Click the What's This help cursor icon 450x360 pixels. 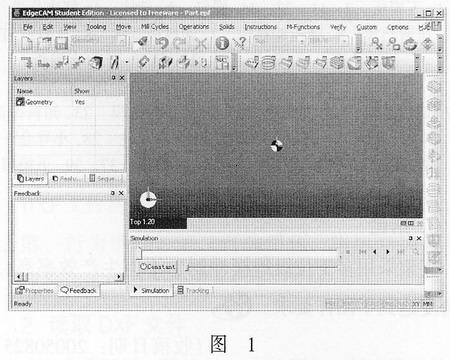240,43
